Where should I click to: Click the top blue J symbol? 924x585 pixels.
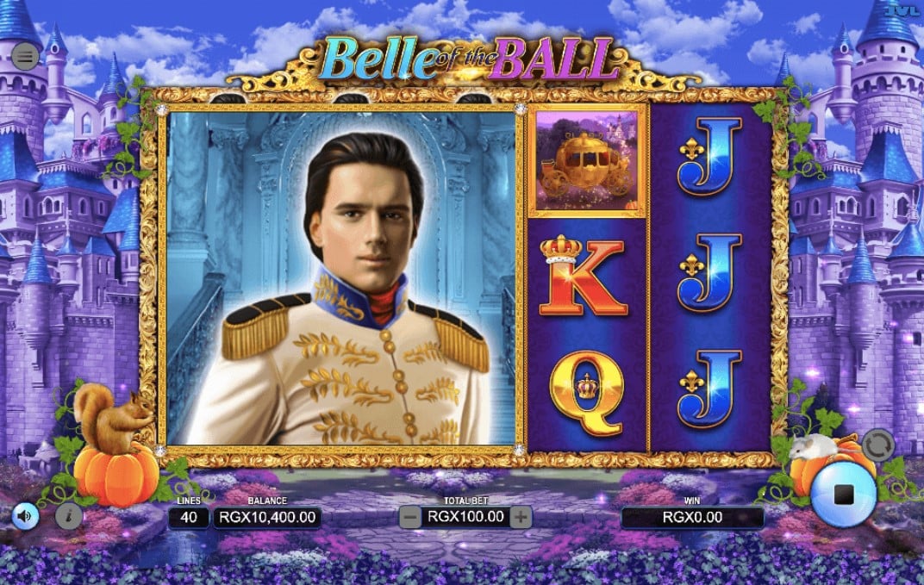point(710,157)
